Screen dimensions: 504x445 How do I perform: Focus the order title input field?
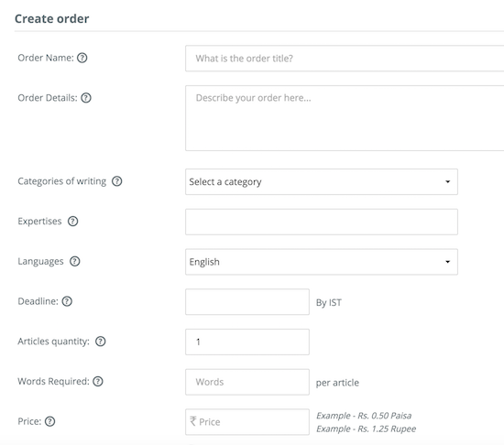[345, 58]
